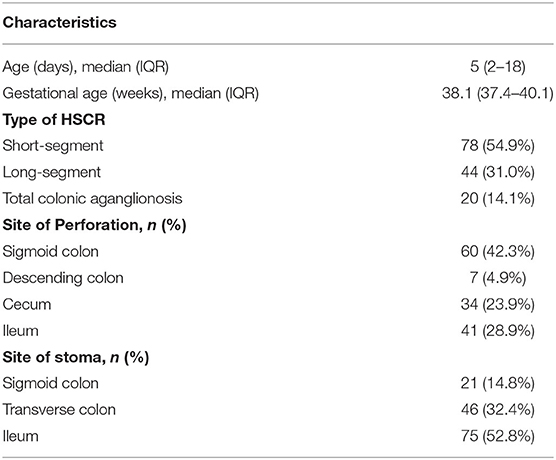Select the Descending colon row label
Screen dimensions: 556x460
(63, 278)
